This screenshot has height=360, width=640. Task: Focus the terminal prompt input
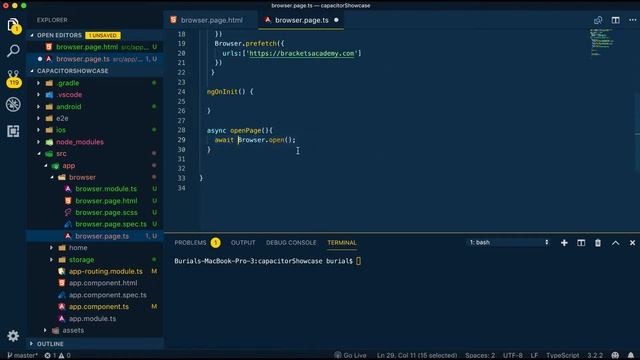358,261
